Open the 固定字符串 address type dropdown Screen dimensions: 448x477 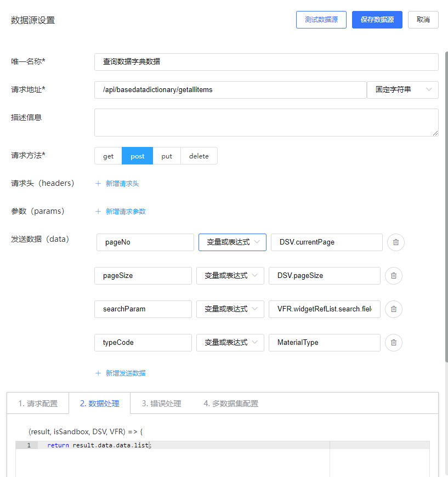(402, 90)
